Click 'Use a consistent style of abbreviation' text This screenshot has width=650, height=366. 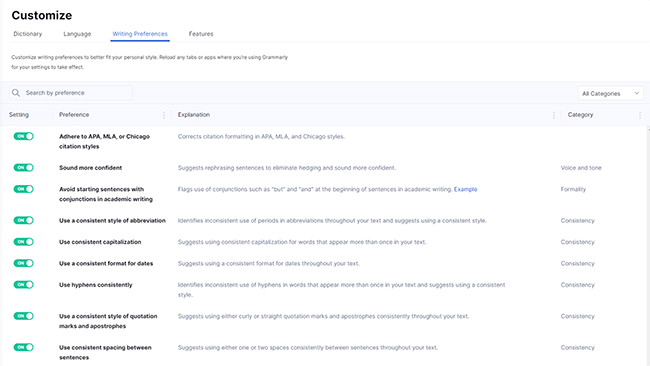pyautogui.click(x=112, y=221)
